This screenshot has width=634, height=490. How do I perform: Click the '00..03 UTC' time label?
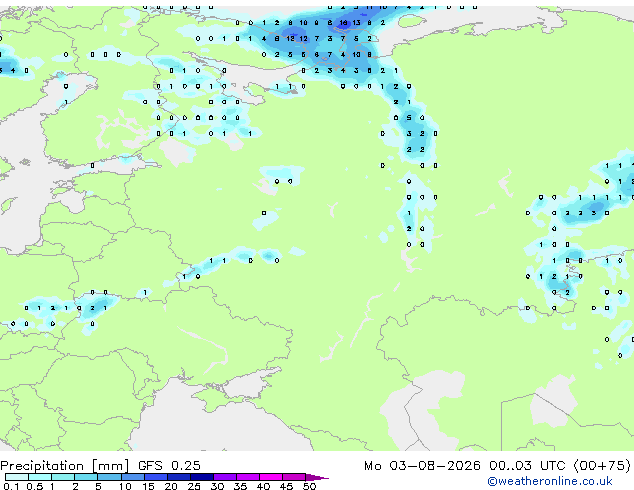pos(527,466)
